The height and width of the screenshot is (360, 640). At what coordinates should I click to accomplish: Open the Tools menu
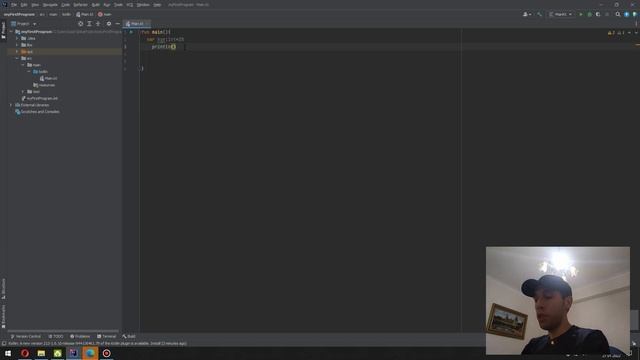click(x=118, y=4)
